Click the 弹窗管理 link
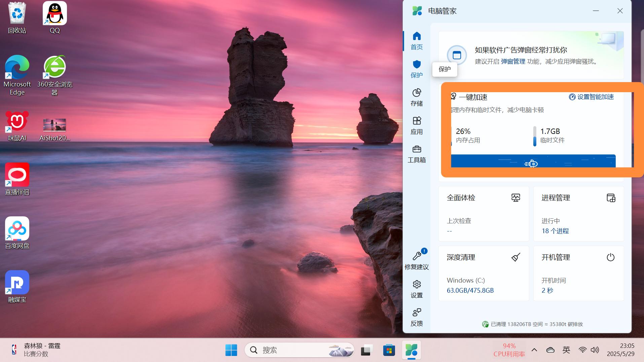This screenshot has width=644, height=362. [x=513, y=62]
